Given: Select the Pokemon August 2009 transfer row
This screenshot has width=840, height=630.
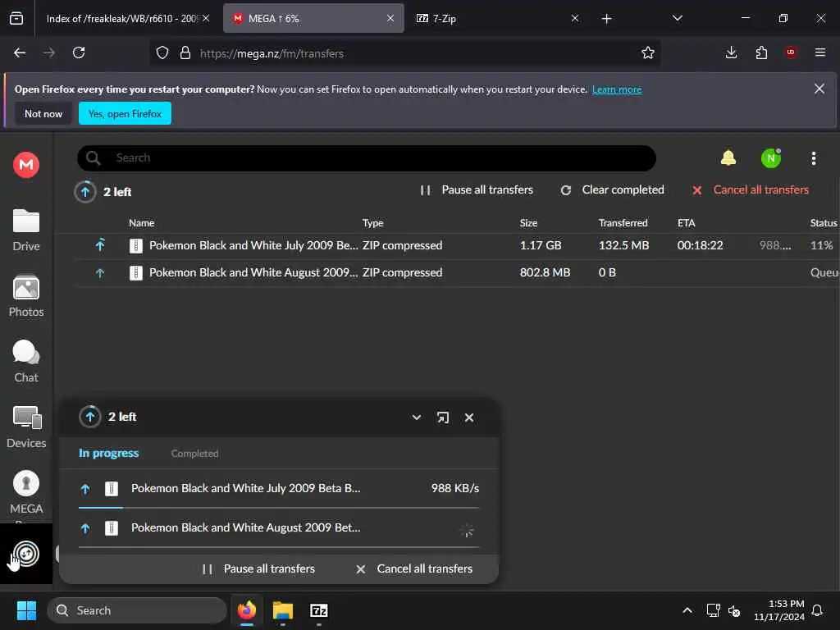Looking at the screenshot, I should click(458, 273).
